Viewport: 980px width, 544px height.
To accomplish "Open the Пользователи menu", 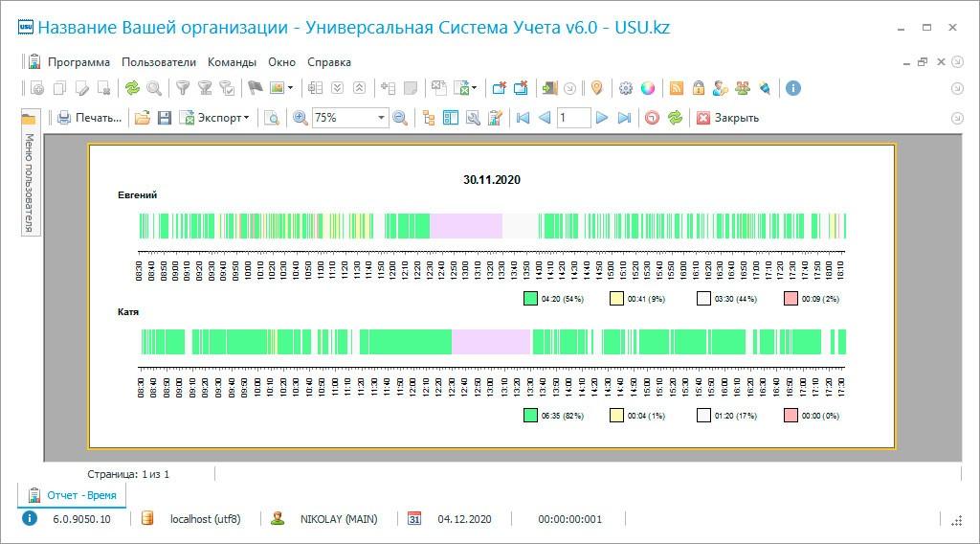I will tap(159, 62).
